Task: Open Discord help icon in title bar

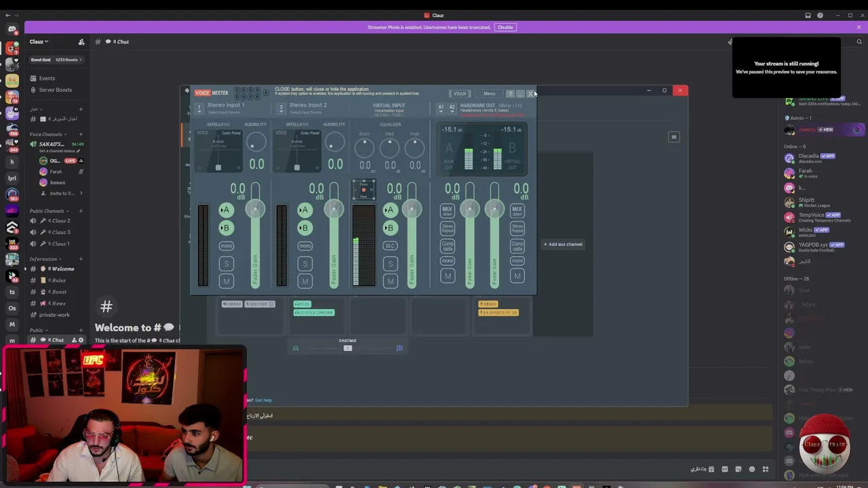Action: [x=820, y=16]
